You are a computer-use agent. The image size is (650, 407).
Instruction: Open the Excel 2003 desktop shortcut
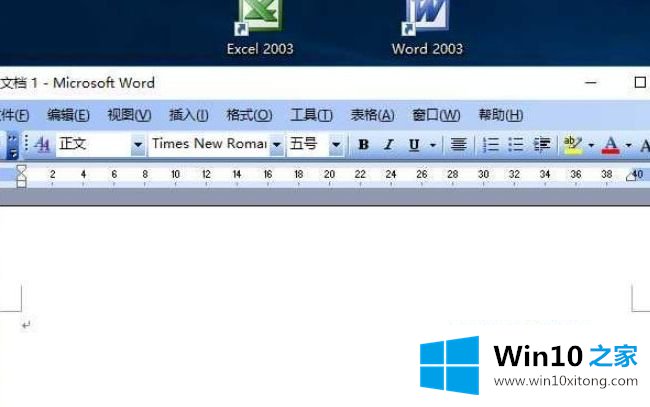(260, 28)
